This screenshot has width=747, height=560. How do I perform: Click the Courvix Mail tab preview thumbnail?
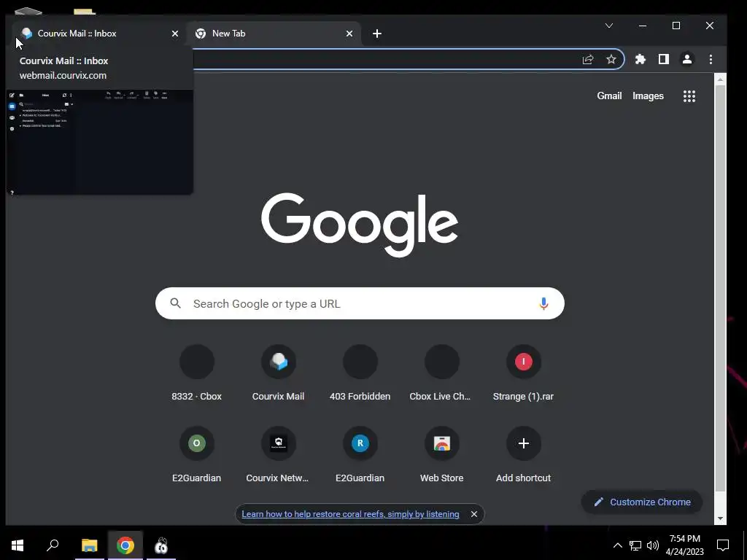pyautogui.click(x=99, y=142)
